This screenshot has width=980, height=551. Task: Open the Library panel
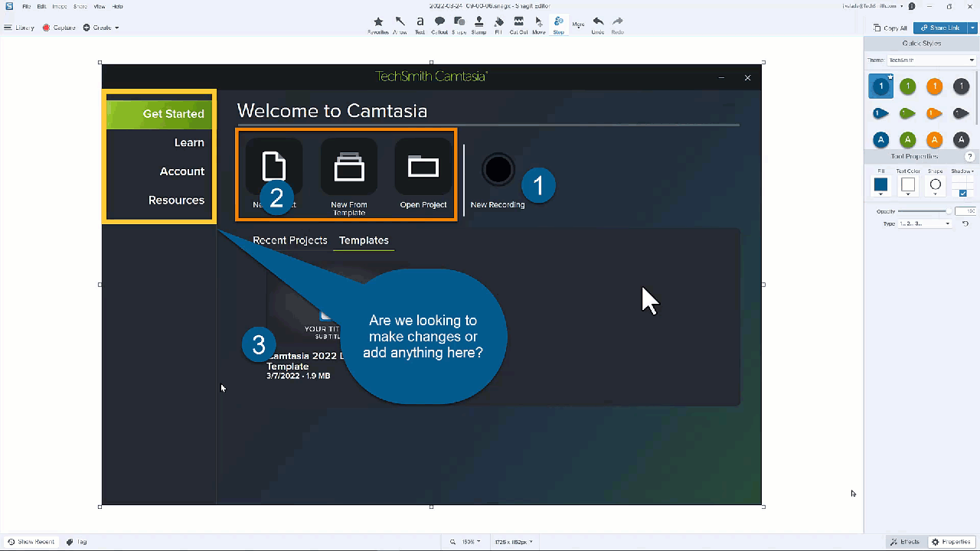[19, 28]
